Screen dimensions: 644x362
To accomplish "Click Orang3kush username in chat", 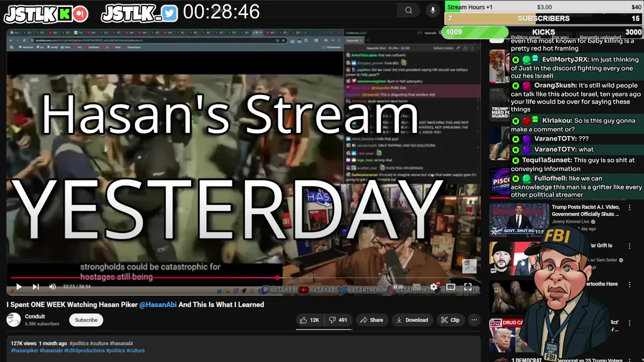I will point(555,85).
